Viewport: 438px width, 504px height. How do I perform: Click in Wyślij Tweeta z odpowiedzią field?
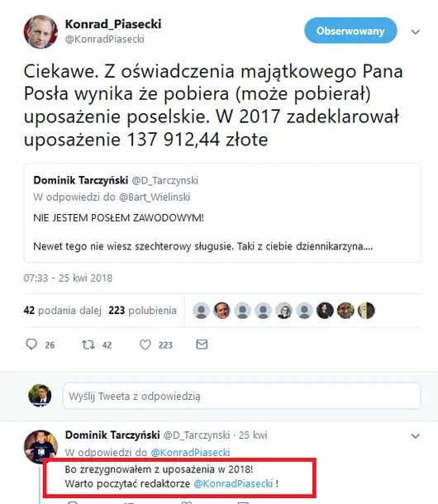pyautogui.click(x=241, y=396)
